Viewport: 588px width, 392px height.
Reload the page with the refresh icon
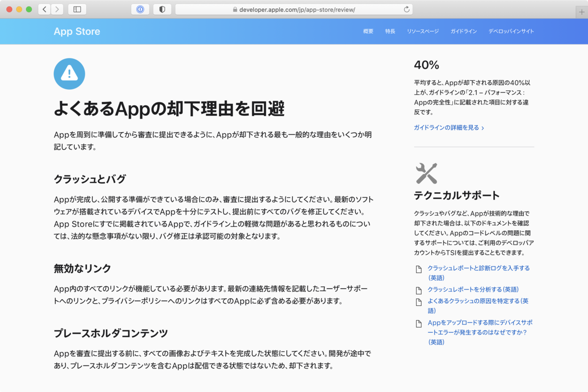[x=406, y=9]
